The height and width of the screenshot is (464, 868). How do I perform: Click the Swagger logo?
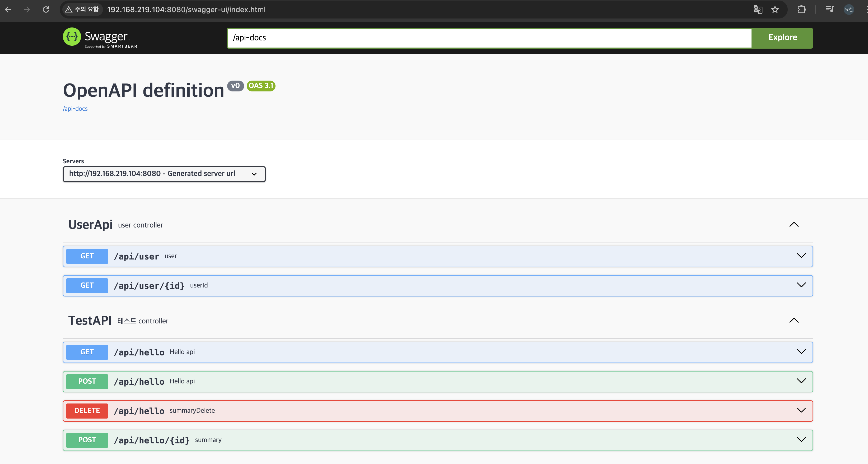click(x=100, y=38)
